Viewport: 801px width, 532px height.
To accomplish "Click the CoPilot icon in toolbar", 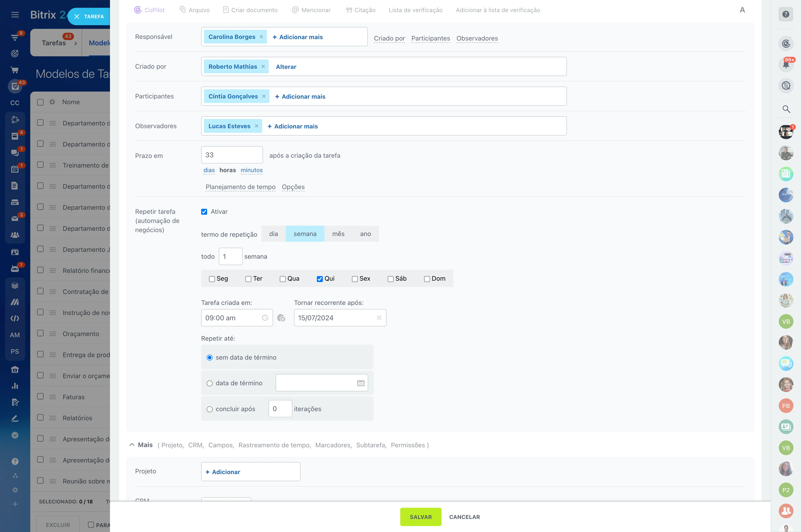I will pos(138,10).
